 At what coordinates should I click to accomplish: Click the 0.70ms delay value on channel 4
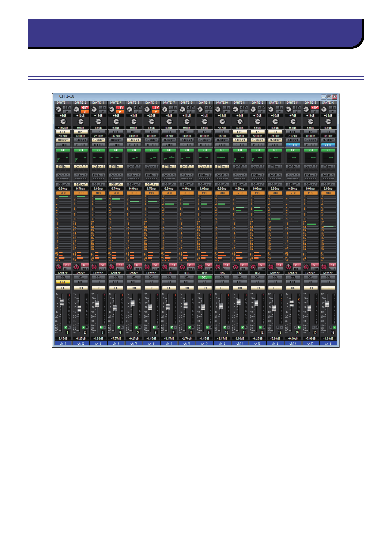116,189
